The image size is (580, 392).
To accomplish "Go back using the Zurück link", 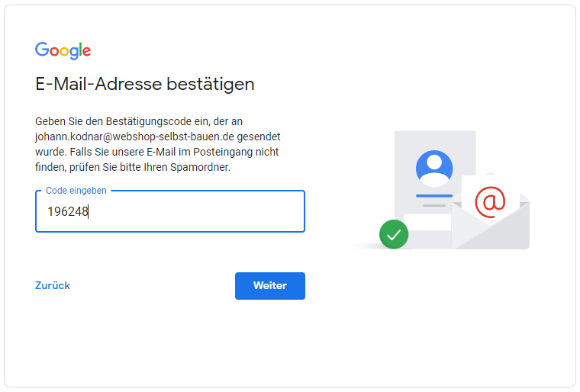I will click(x=53, y=285).
